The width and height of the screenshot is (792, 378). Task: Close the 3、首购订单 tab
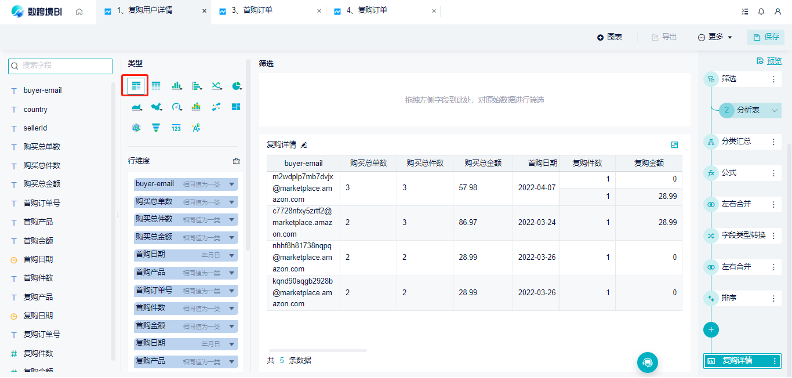(x=319, y=11)
